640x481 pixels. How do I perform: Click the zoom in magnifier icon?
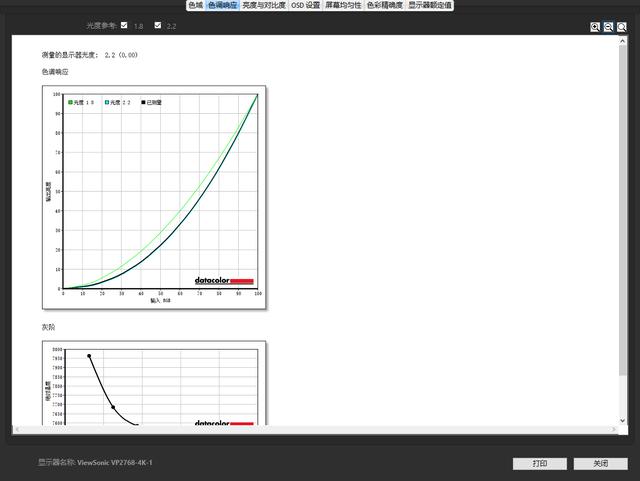pos(595,27)
